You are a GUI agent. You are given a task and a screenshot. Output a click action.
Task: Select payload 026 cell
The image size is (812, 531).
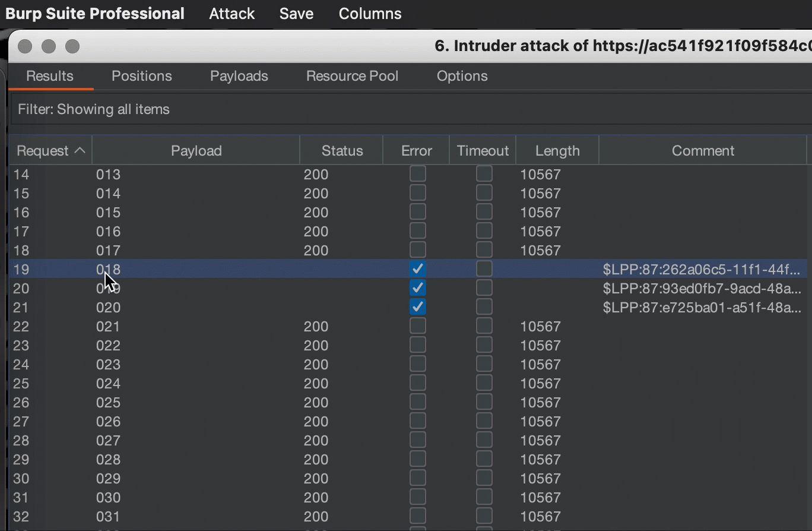(108, 422)
